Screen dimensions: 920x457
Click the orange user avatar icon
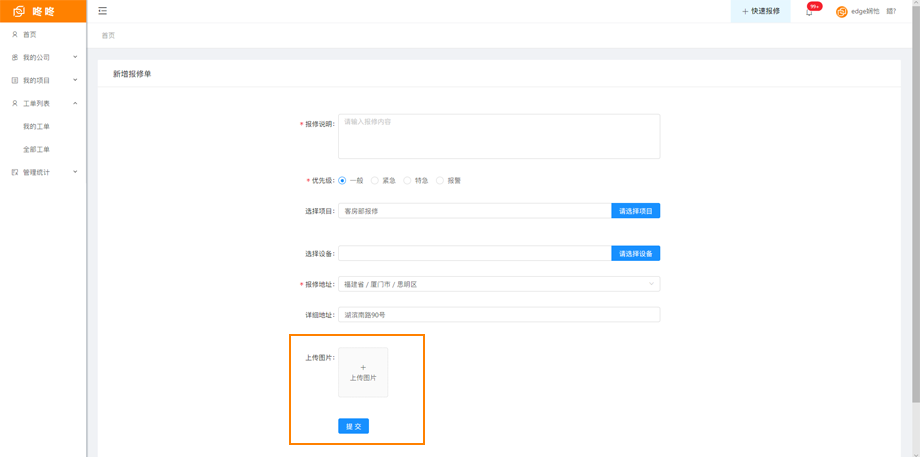click(841, 12)
